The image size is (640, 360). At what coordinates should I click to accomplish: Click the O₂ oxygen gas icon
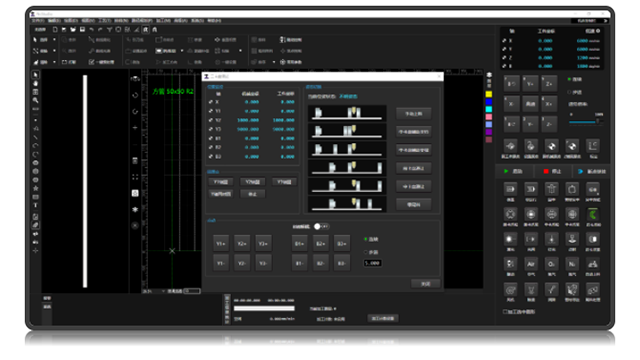click(x=551, y=264)
